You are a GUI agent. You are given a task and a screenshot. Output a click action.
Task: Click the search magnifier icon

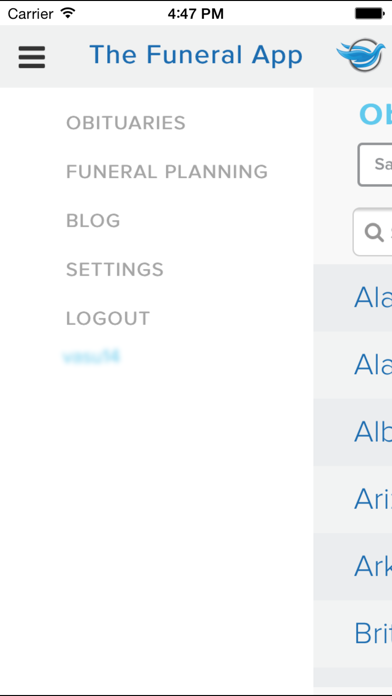[374, 232]
